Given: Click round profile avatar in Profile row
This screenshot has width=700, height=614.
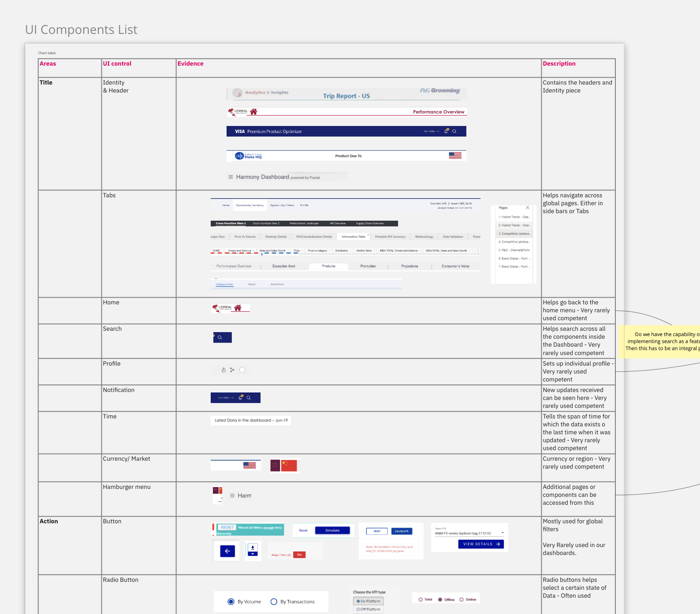Looking at the screenshot, I should click(x=242, y=370).
